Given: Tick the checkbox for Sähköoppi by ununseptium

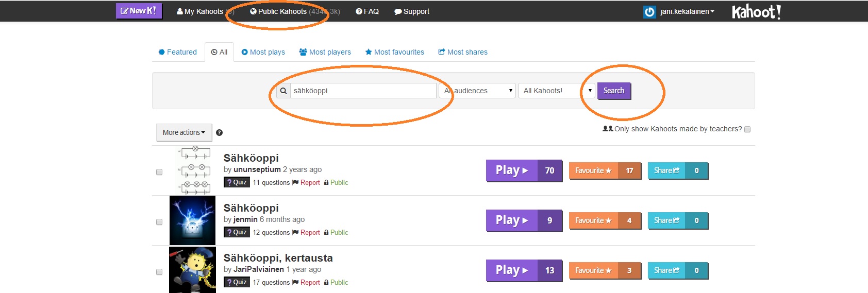Looking at the screenshot, I should point(159,172).
